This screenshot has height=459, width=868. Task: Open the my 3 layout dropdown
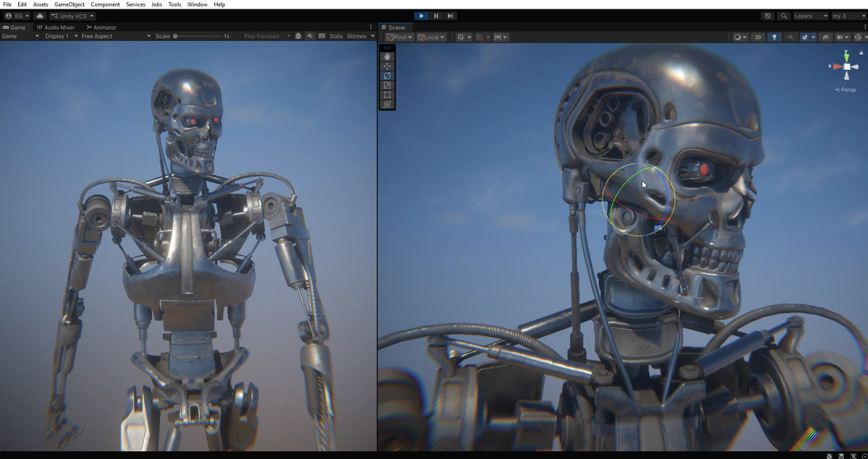(848, 16)
